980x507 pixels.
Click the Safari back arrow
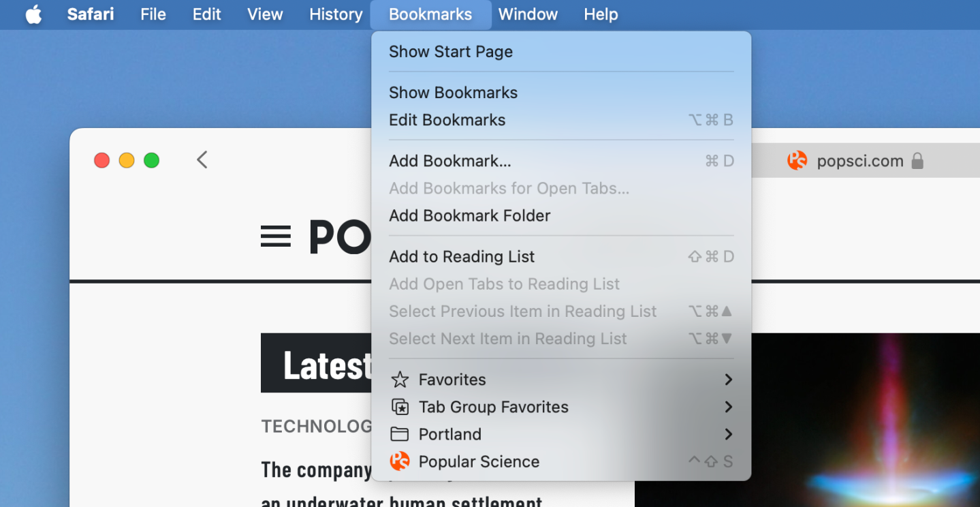[202, 160]
